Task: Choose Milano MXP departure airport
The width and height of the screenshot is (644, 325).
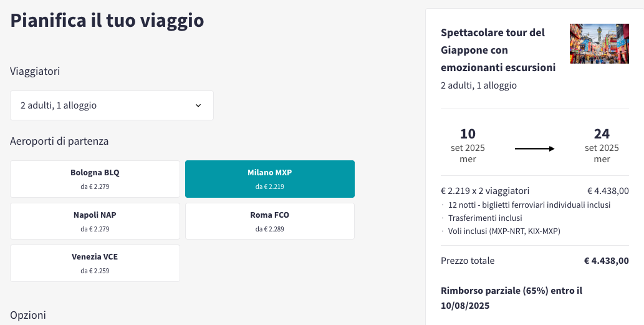Action: click(270, 179)
